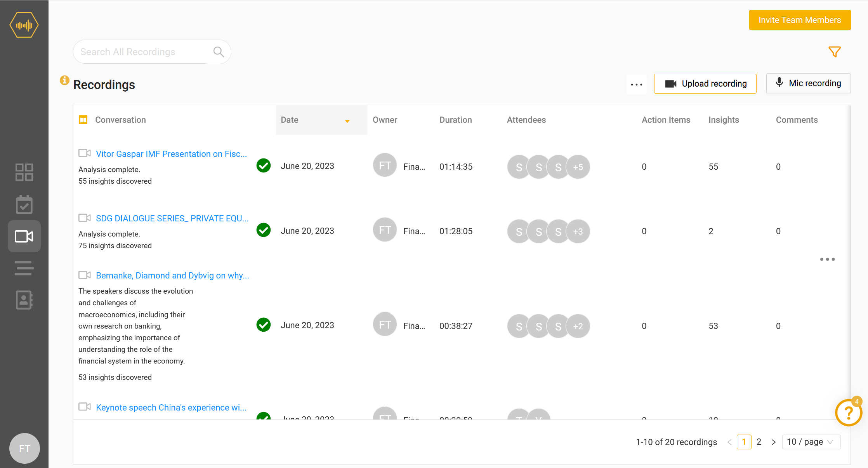Screen dimensions: 868x468
Task: Click Upload recording button
Action: (705, 84)
